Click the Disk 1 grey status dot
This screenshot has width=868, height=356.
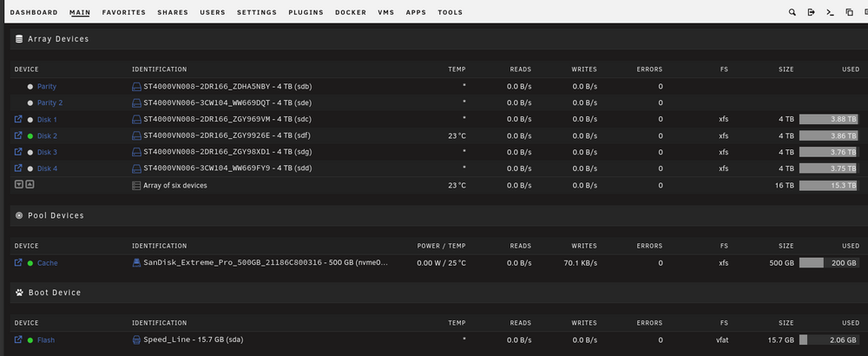[x=30, y=120]
